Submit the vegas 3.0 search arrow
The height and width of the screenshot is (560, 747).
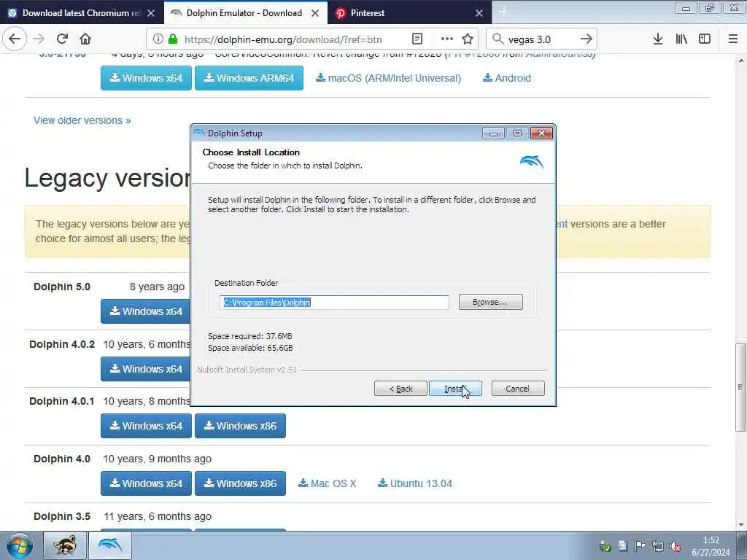(x=586, y=39)
